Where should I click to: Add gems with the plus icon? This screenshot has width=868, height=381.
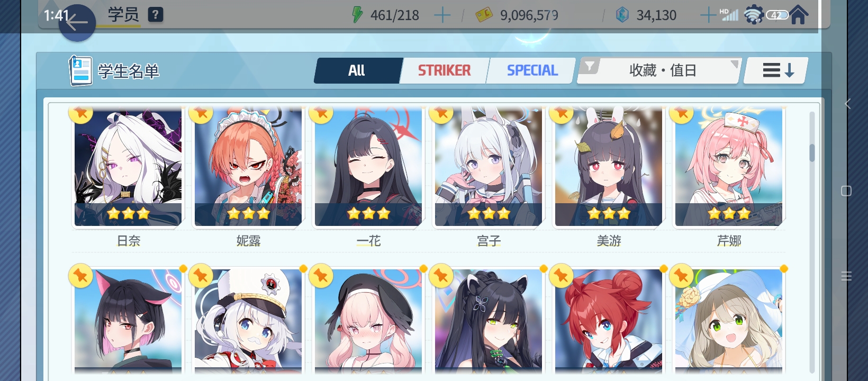708,15
